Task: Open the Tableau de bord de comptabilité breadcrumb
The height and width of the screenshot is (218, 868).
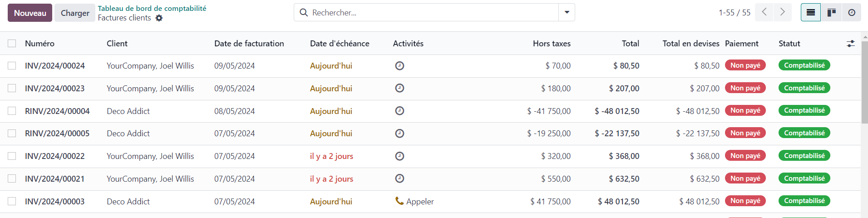Action: click(x=152, y=8)
